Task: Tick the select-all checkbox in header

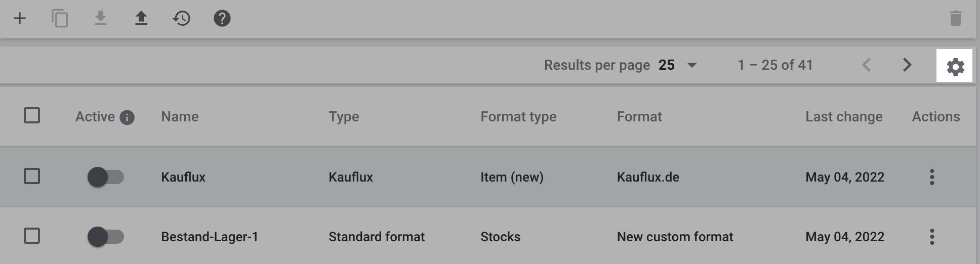Action: (32, 116)
